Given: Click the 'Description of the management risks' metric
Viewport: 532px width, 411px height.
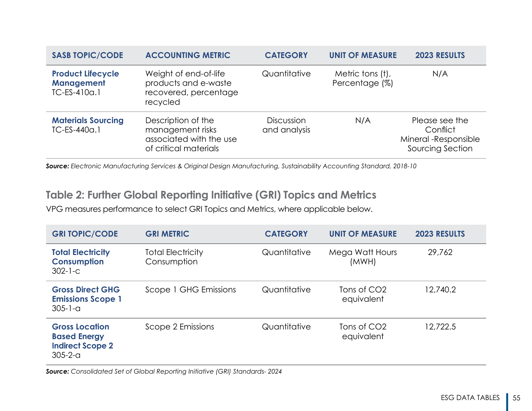Looking at the screenshot, I should click(191, 134).
